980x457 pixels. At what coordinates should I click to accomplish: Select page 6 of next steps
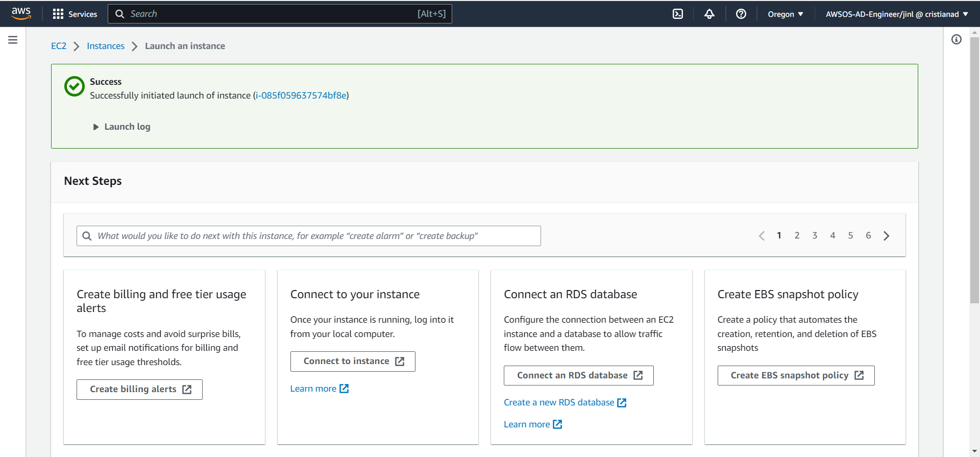click(868, 235)
